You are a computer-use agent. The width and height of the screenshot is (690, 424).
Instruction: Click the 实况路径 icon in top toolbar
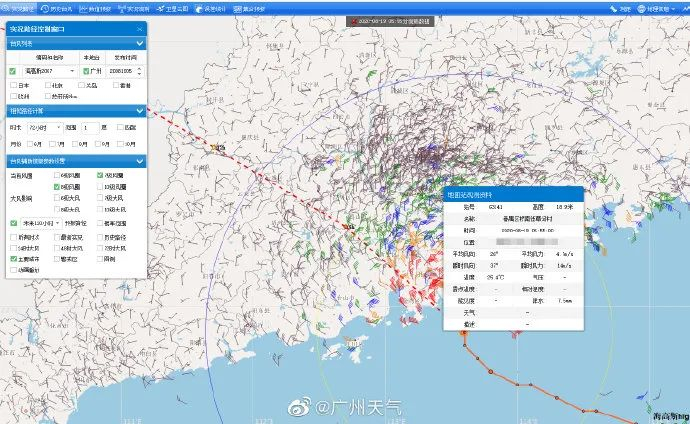(x=8, y=7)
